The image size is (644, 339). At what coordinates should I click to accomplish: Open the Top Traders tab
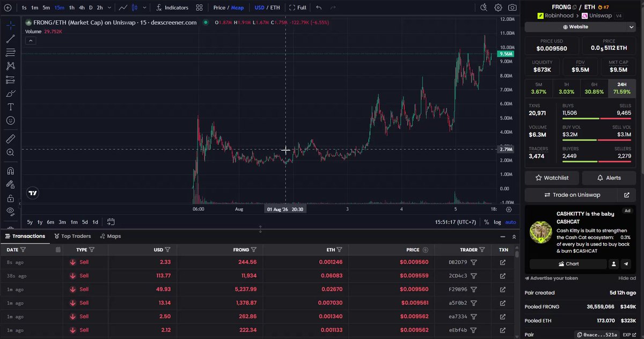pos(72,236)
